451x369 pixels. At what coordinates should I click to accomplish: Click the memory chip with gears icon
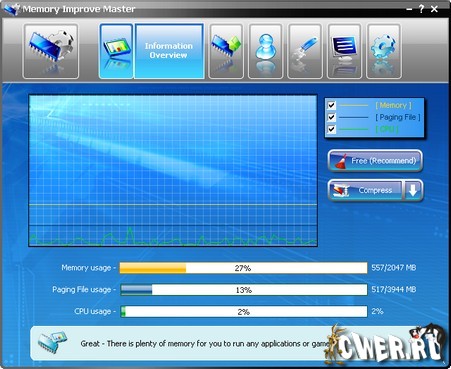[x=51, y=51]
